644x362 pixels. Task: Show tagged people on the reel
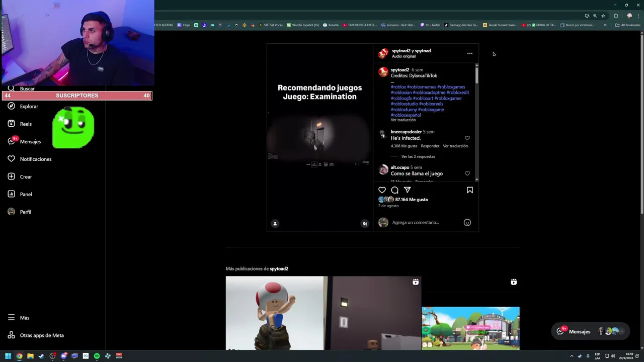coord(275,224)
